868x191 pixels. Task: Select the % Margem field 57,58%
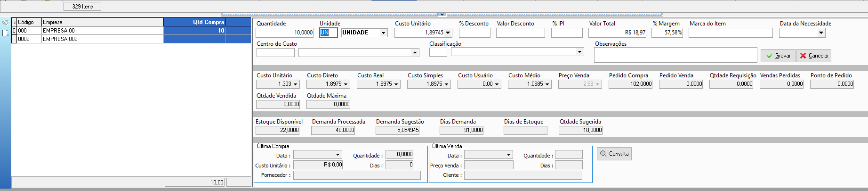click(x=667, y=33)
